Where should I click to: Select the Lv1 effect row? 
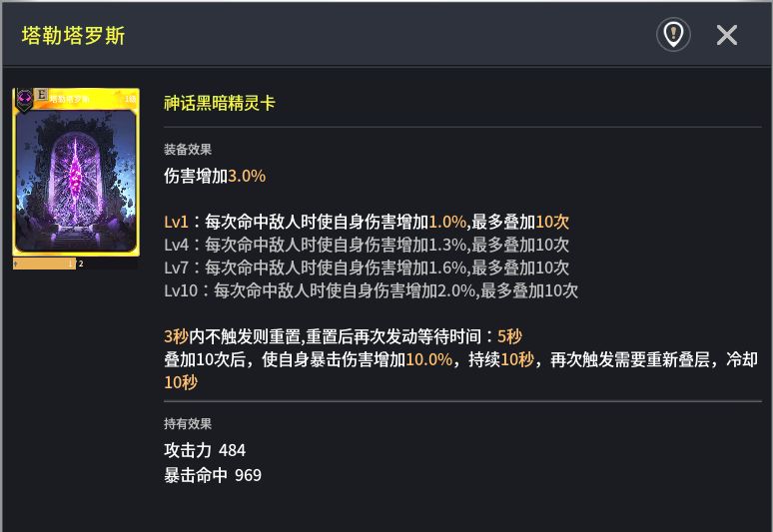(367, 222)
